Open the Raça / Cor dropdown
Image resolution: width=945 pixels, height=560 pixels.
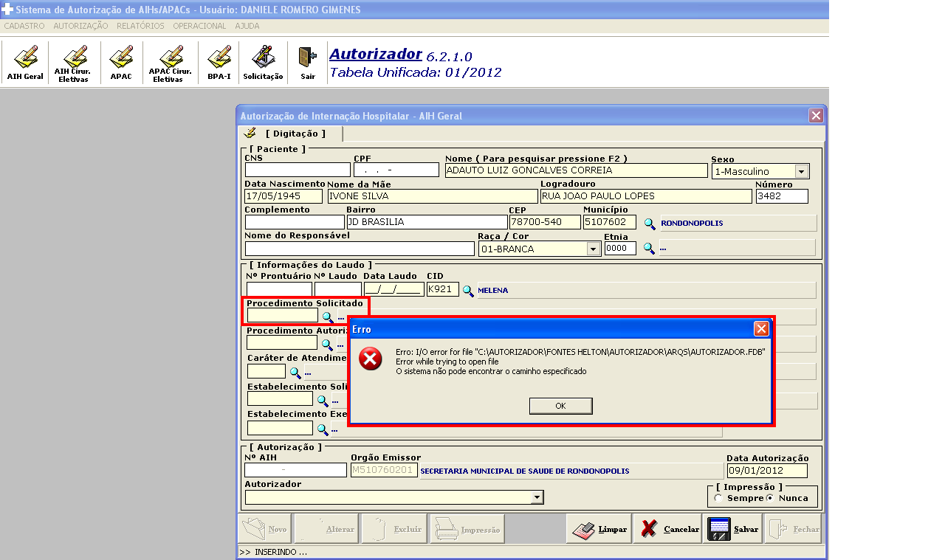pyautogui.click(x=594, y=249)
